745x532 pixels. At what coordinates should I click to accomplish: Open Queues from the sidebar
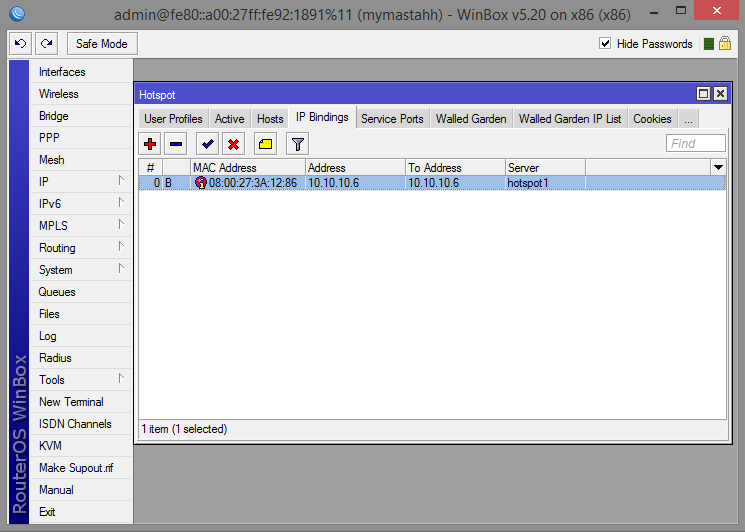[x=81, y=292]
